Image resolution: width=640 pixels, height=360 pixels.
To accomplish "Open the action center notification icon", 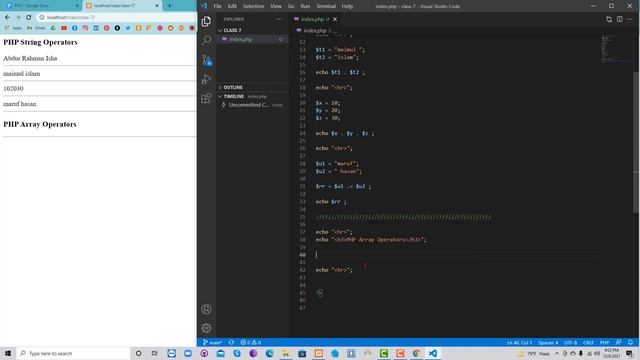I will click(629, 353).
